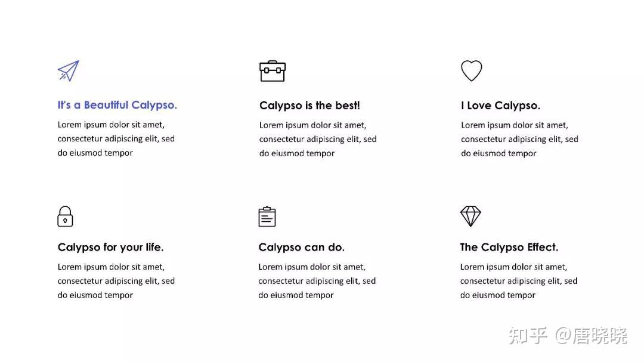Image resolution: width=644 pixels, height=362 pixels.
Task: Select the "Calypso for your life." heading
Action: click(x=110, y=247)
